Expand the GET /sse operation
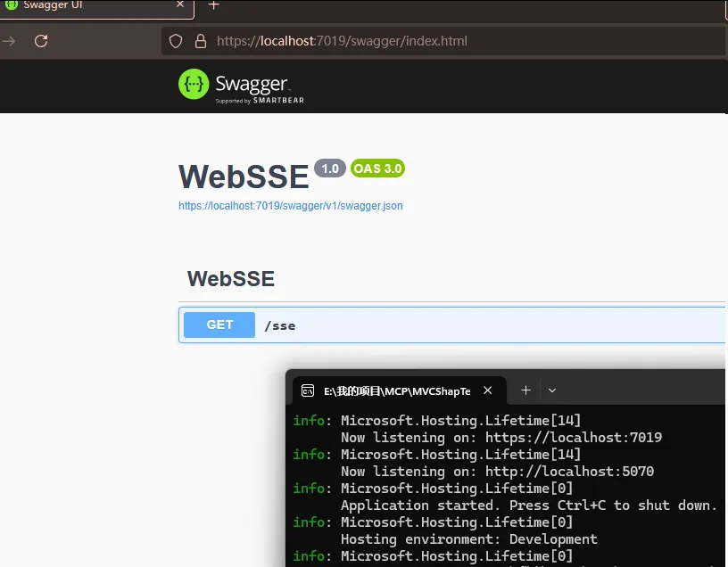This screenshot has height=567, width=728. pyautogui.click(x=451, y=325)
